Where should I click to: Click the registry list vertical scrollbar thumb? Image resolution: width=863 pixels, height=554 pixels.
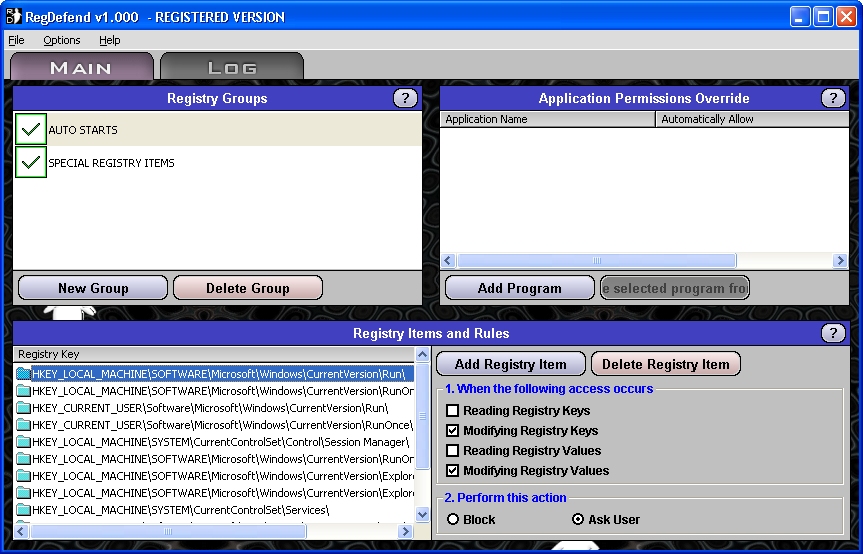pos(422,416)
